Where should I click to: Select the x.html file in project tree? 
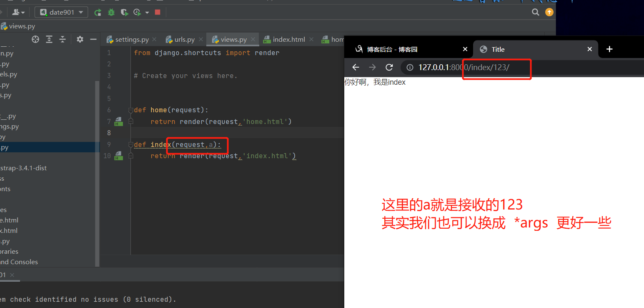tap(9, 231)
